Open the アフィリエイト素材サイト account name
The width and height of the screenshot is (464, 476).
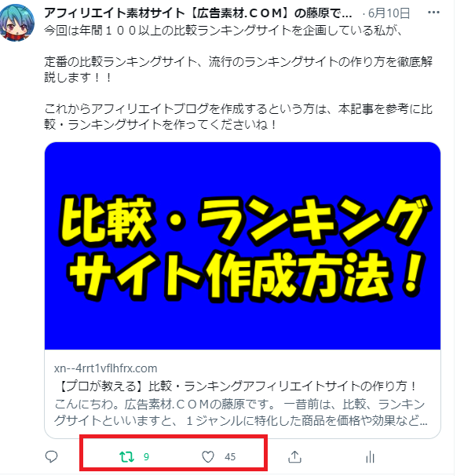coord(198,13)
